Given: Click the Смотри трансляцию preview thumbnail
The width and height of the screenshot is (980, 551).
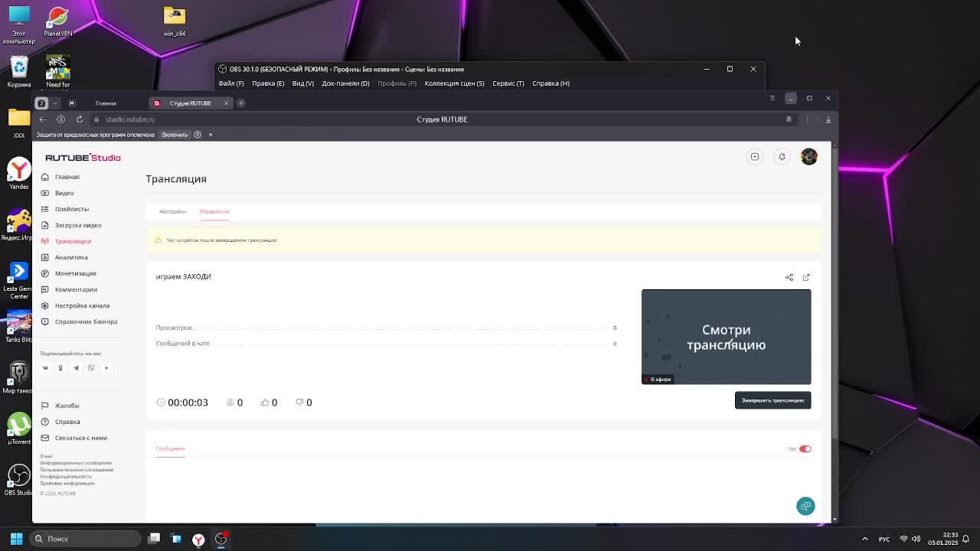Looking at the screenshot, I should pos(726,337).
